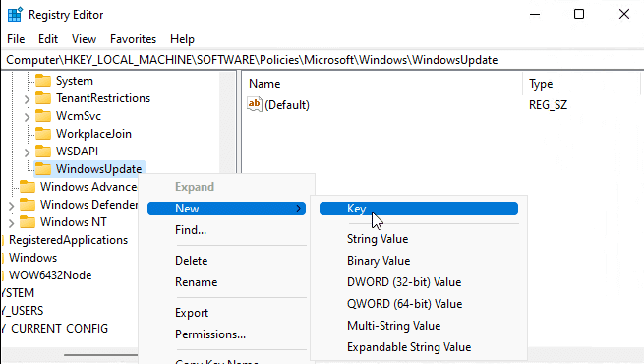
Task: Choose Permissions... in context menu
Action: click(210, 334)
